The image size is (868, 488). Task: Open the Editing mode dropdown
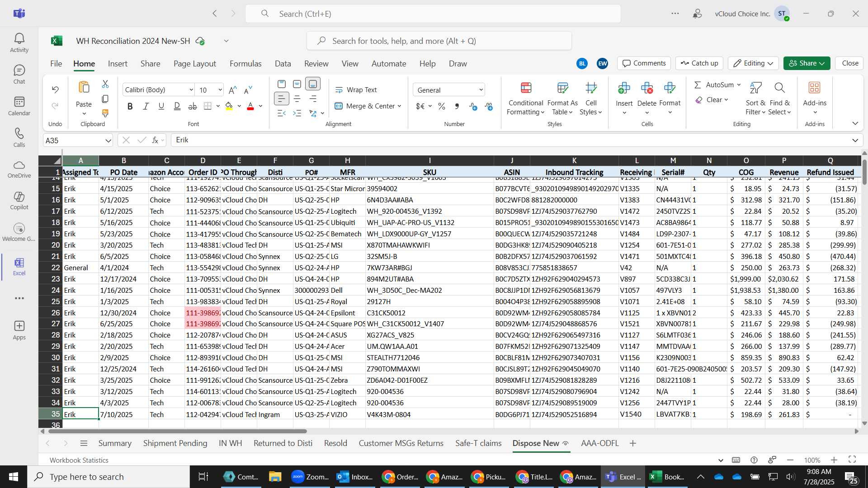pyautogui.click(x=753, y=63)
